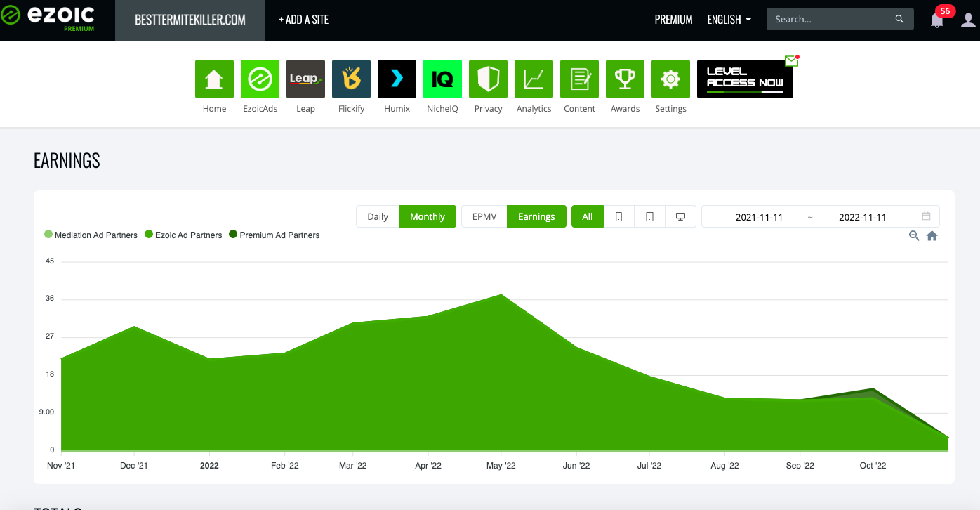Screen dimensions: 980x510
Task: Expand the English language dropdown
Action: [x=729, y=20]
